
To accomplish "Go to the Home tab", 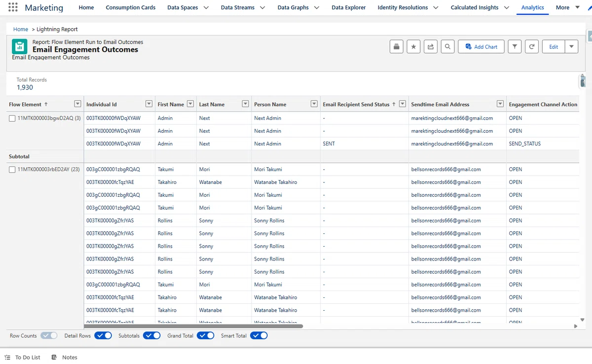I will [x=86, y=7].
